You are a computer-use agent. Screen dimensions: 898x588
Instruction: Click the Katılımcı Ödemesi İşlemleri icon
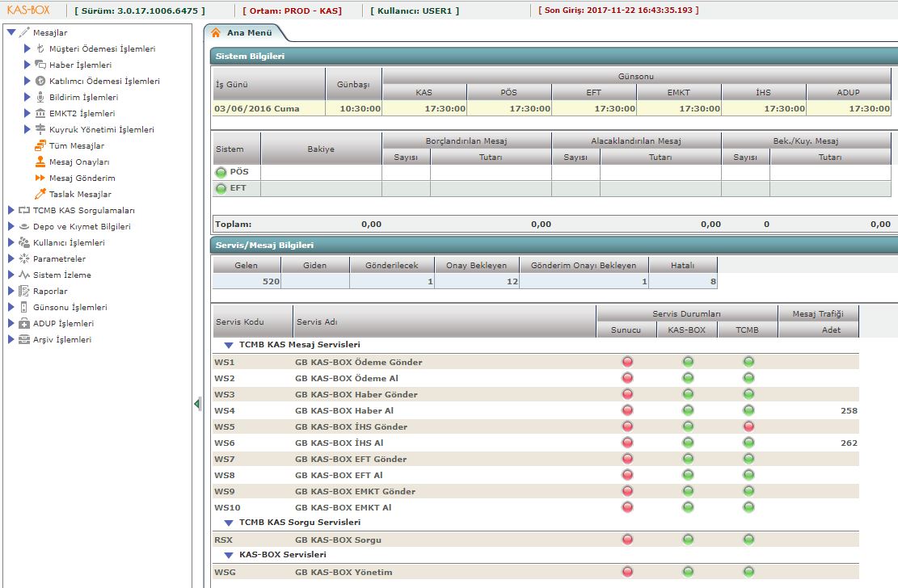point(40,81)
